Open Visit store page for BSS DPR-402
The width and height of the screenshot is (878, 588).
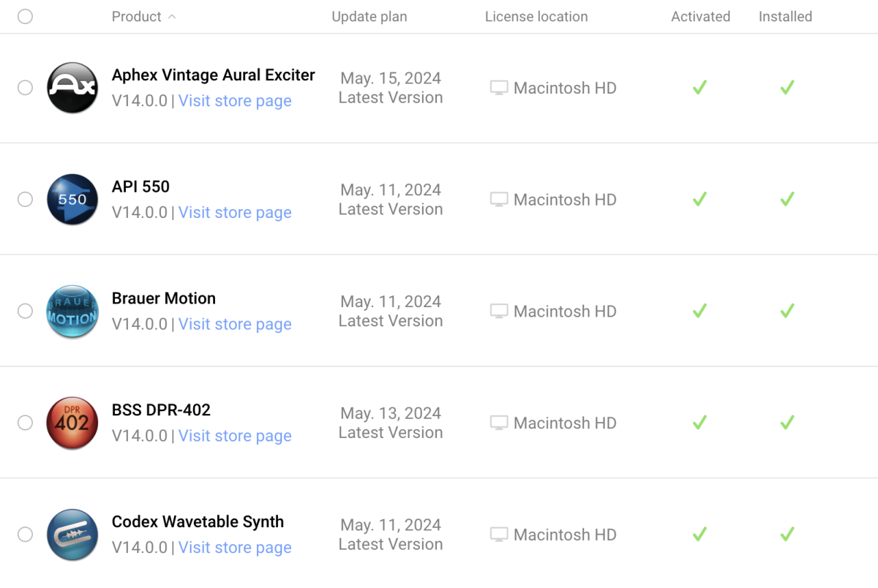(235, 436)
